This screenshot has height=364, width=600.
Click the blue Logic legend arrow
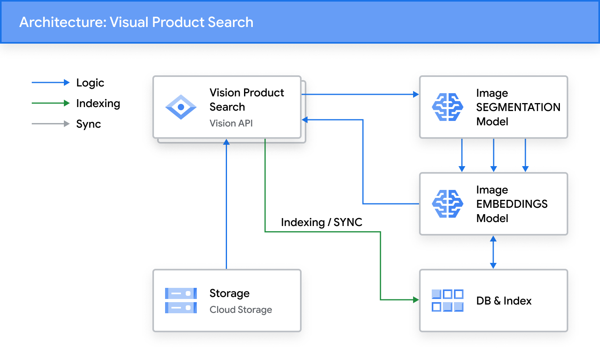(x=50, y=82)
